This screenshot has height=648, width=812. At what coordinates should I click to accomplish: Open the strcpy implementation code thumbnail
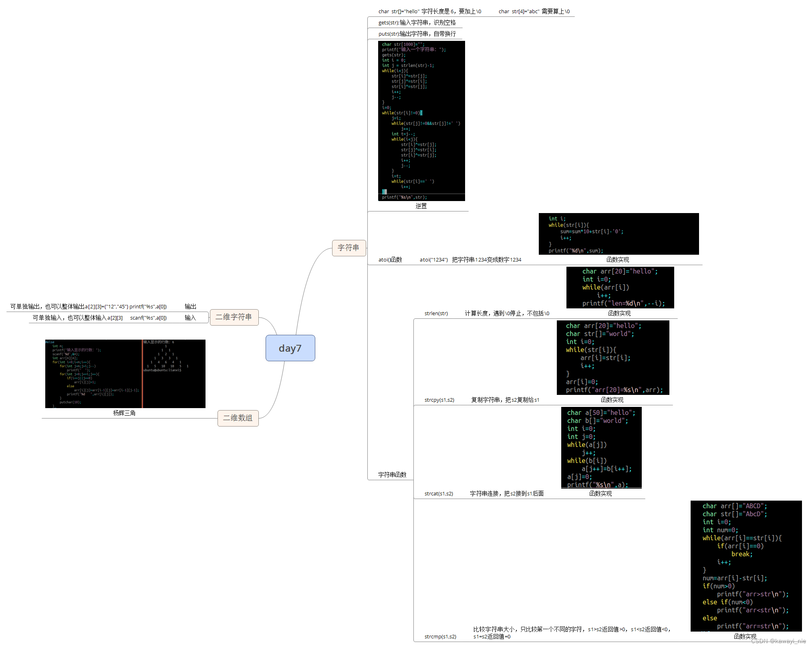(x=613, y=358)
